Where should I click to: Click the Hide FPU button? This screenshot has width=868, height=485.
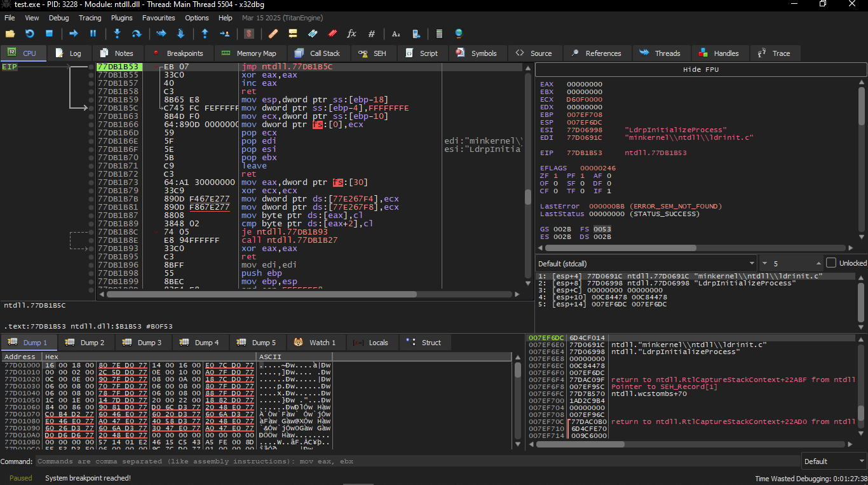(700, 69)
